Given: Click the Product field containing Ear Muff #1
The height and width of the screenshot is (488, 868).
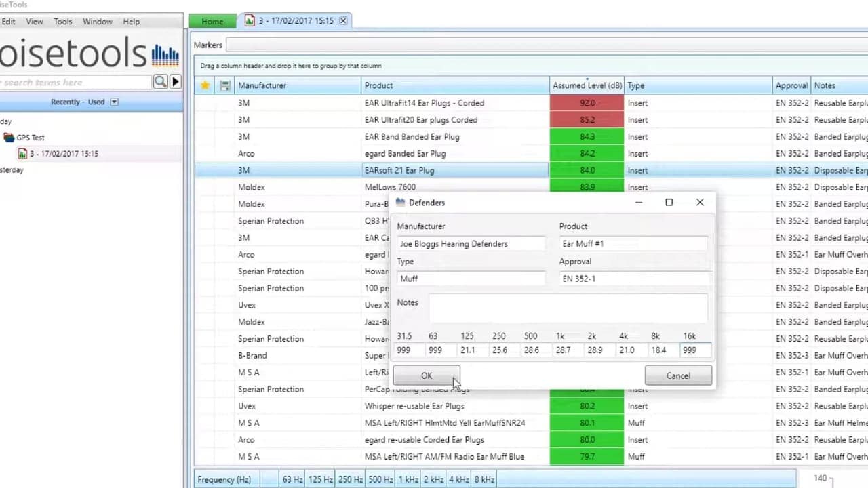Looking at the screenshot, I should click(633, 243).
